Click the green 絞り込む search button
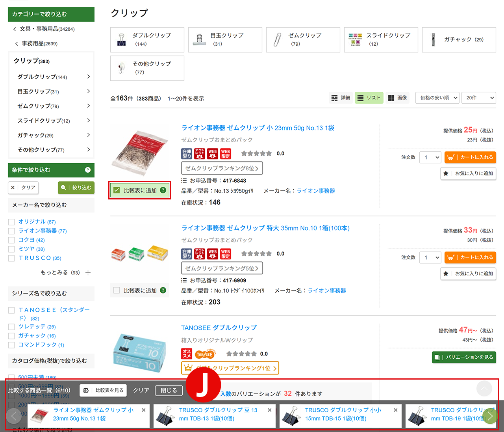Viewport: 504px width, 432px height. pos(76,188)
